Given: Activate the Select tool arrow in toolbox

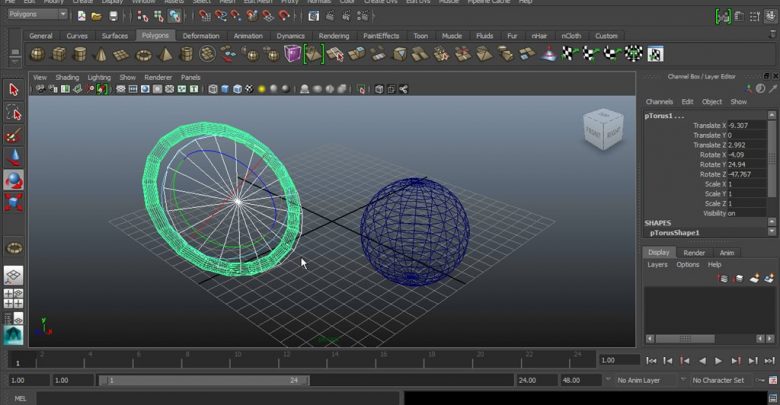Looking at the screenshot, I should [14, 90].
